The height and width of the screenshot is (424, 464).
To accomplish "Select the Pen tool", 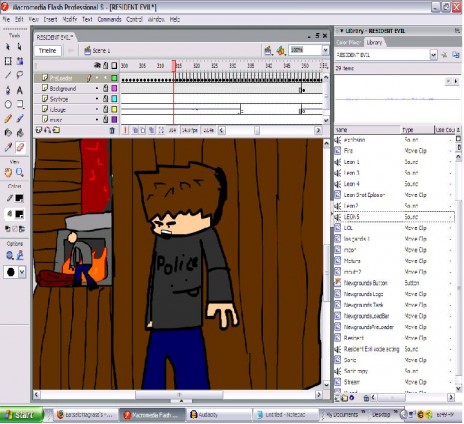I will pos(8,90).
